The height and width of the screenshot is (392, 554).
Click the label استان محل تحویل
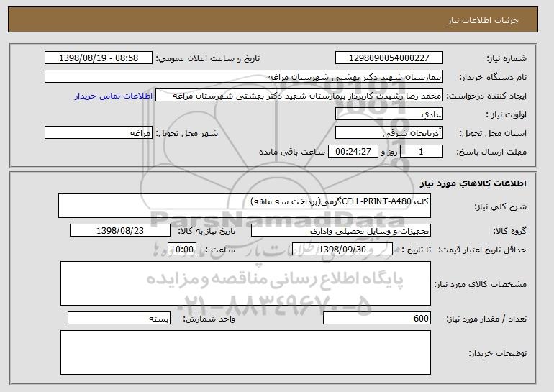493,133
